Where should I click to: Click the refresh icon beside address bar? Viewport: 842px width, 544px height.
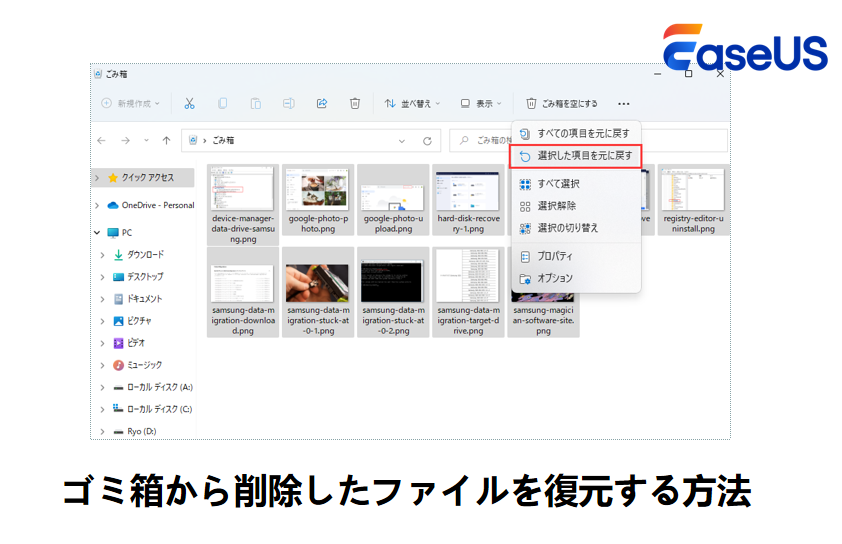click(427, 141)
